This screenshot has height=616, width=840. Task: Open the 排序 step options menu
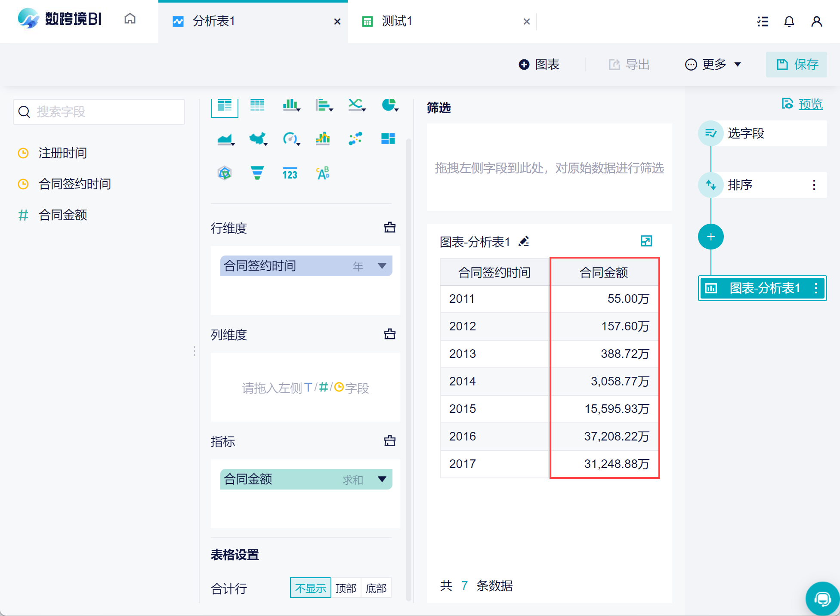pyautogui.click(x=814, y=185)
